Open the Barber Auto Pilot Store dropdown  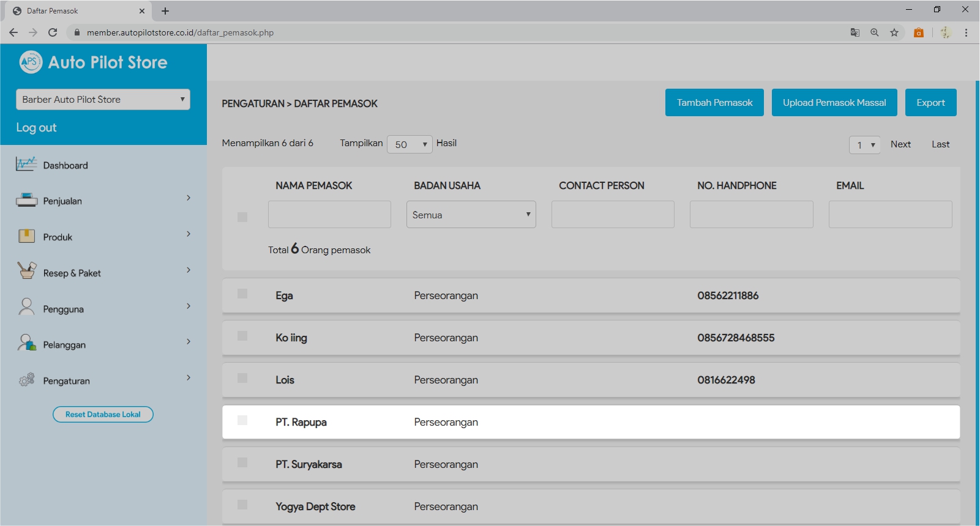pyautogui.click(x=103, y=100)
